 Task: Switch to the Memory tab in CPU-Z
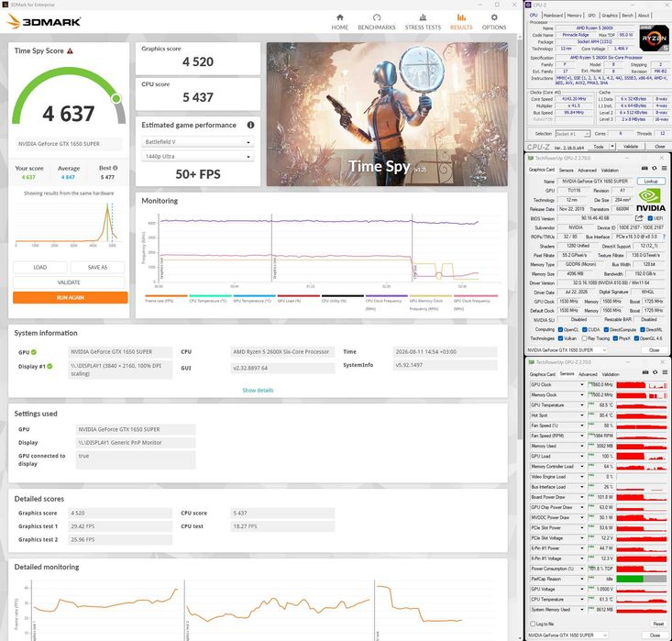coord(574,15)
